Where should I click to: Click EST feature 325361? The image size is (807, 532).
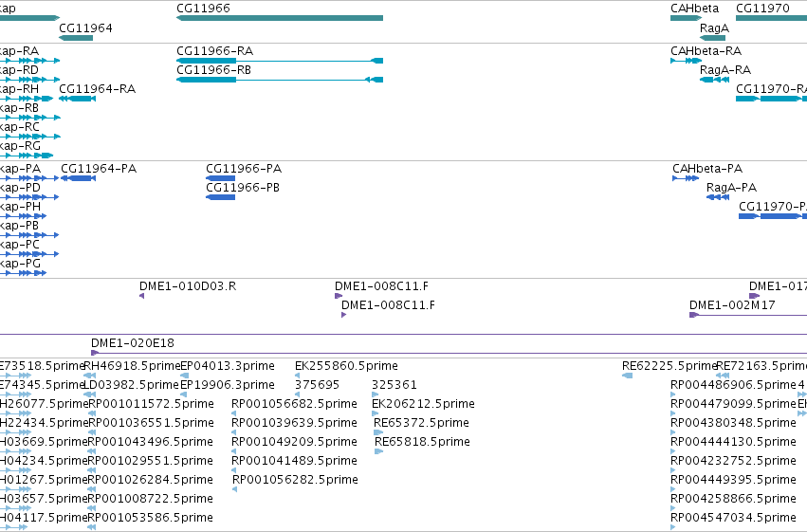[x=375, y=394]
